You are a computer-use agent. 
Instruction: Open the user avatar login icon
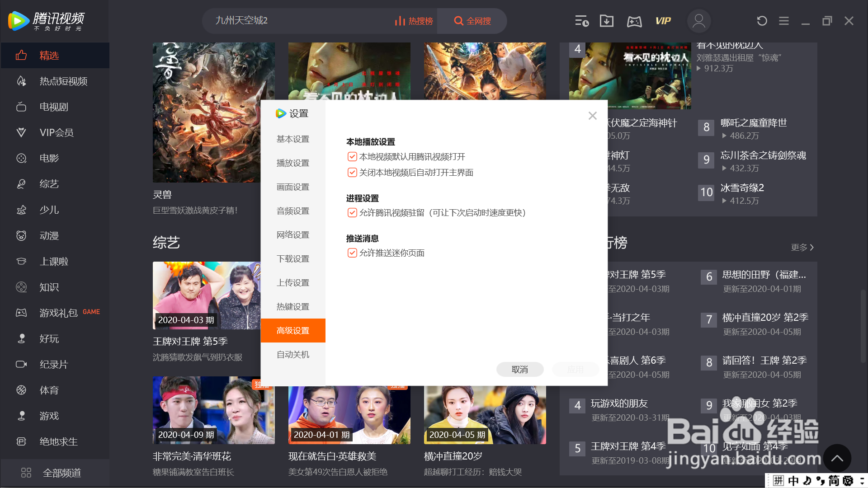point(698,21)
